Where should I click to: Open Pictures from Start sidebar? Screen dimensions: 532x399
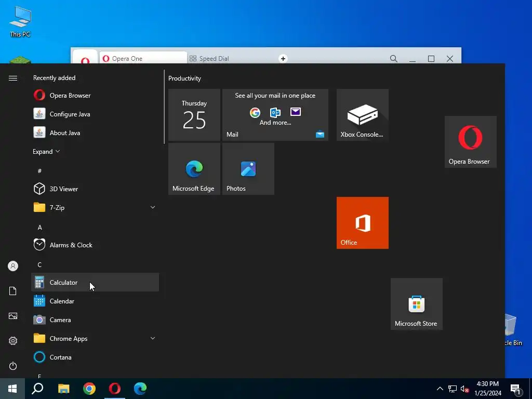coord(13,316)
